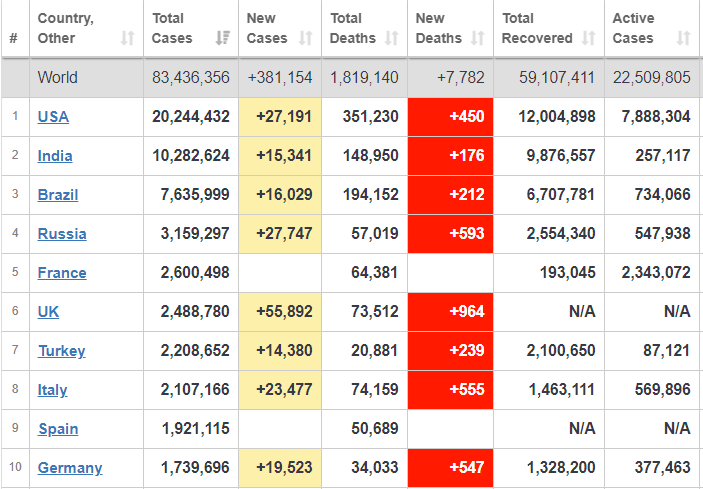Open the USA country link
The image size is (703, 489).
coord(53,117)
